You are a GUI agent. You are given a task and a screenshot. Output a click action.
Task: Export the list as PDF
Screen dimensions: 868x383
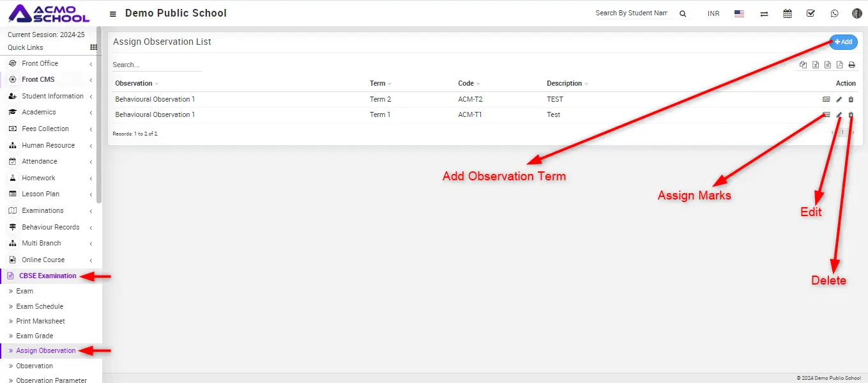coord(840,65)
